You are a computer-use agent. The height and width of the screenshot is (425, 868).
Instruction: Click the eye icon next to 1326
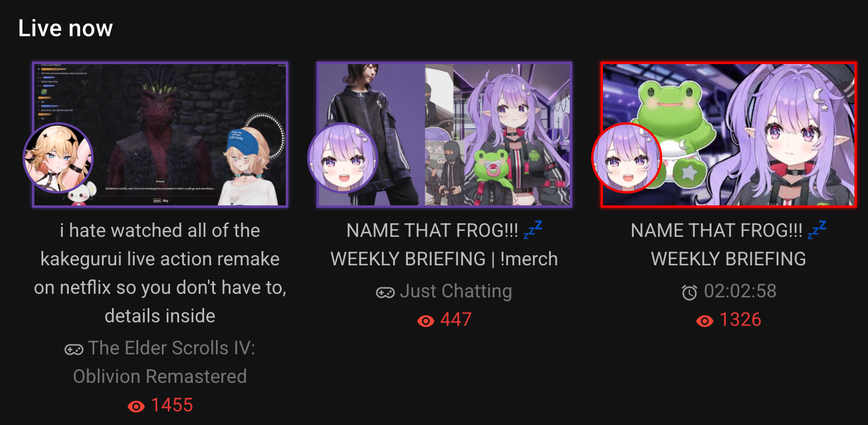coord(704,321)
